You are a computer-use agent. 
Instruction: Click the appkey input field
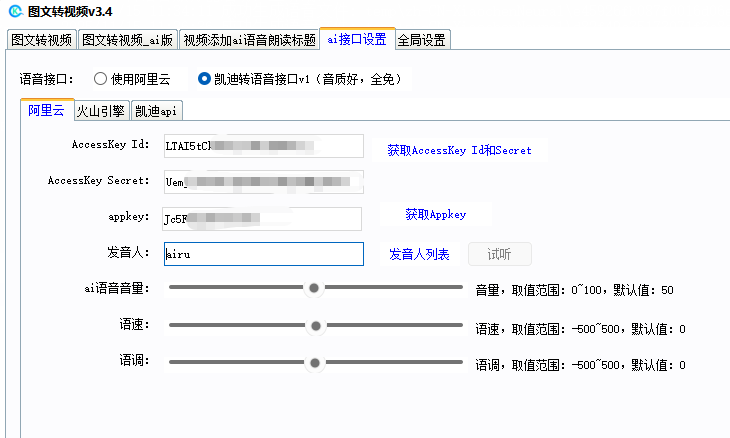261,218
